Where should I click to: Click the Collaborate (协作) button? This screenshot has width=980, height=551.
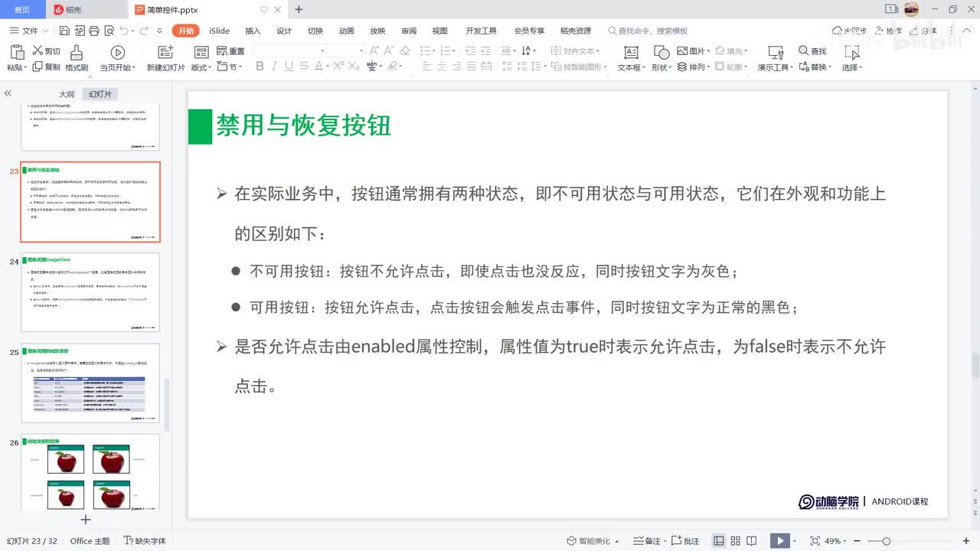pyautogui.click(x=889, y=31)
